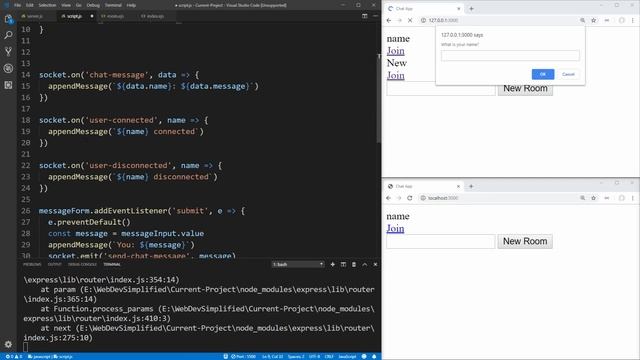Change Spaces indentation setting in status bar

tap(296, 356)
